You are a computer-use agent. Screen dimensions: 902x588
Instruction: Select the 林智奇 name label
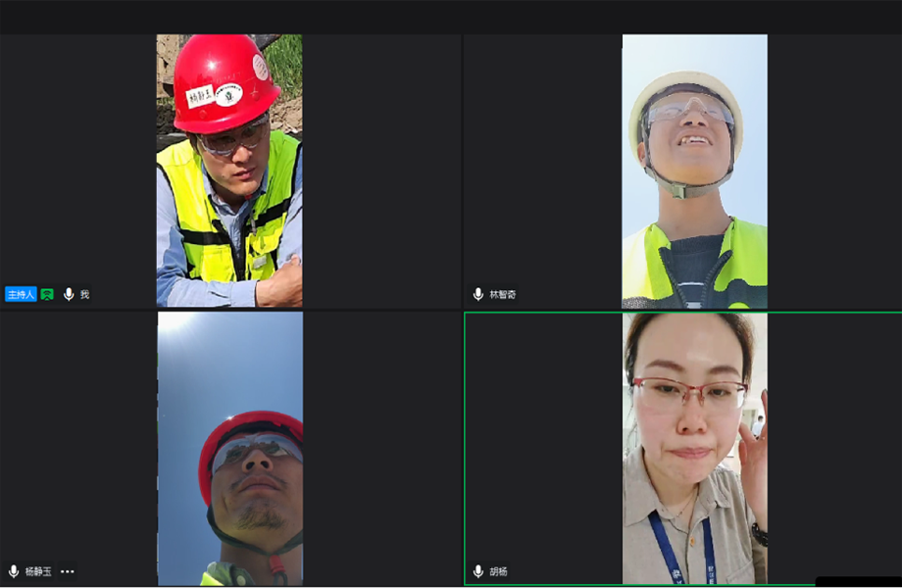tap(502, 294)
